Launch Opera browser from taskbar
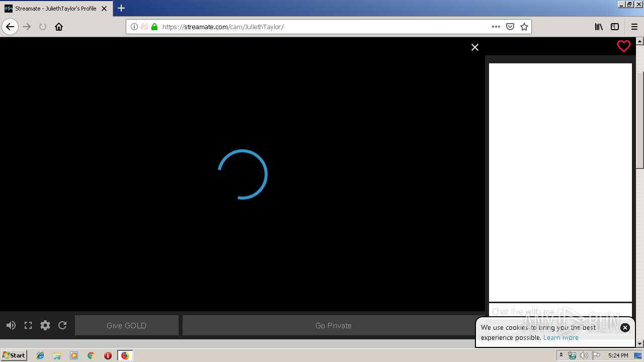The height and width of the screenshot is (362, 644). pos(108,355)
